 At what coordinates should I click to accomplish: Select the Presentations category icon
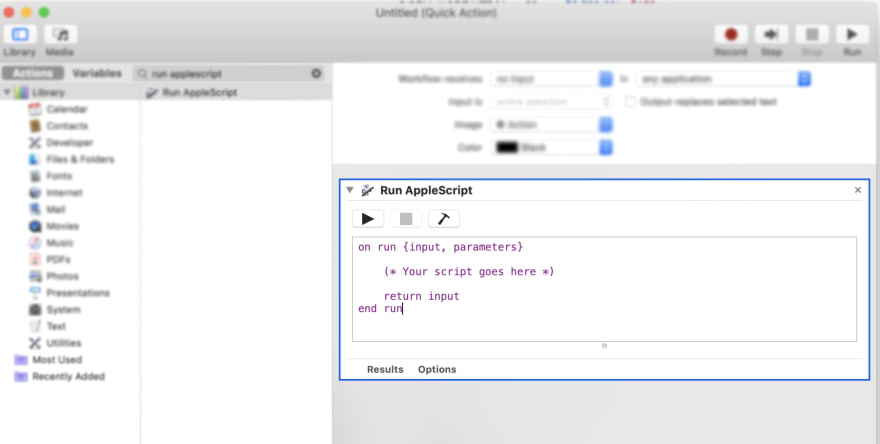35,293
